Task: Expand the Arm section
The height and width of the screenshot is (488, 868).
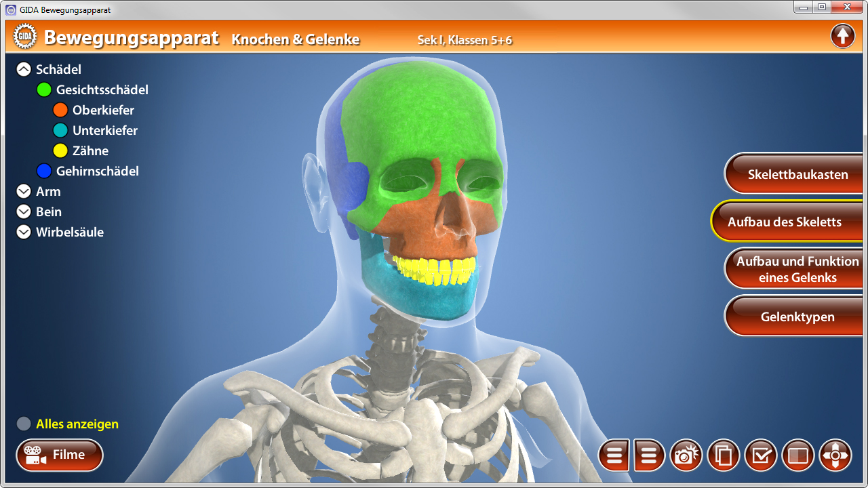Action: pyautogui.click(x=24, y=192)
